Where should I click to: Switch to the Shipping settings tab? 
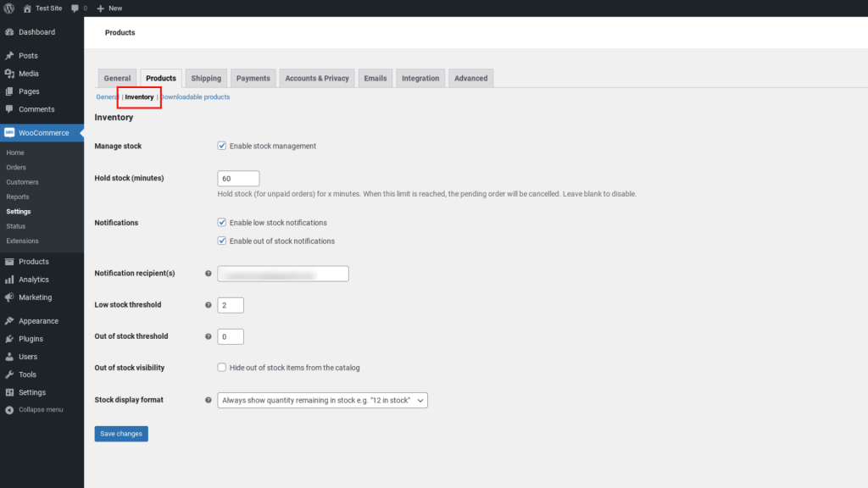tap(206, 78)
